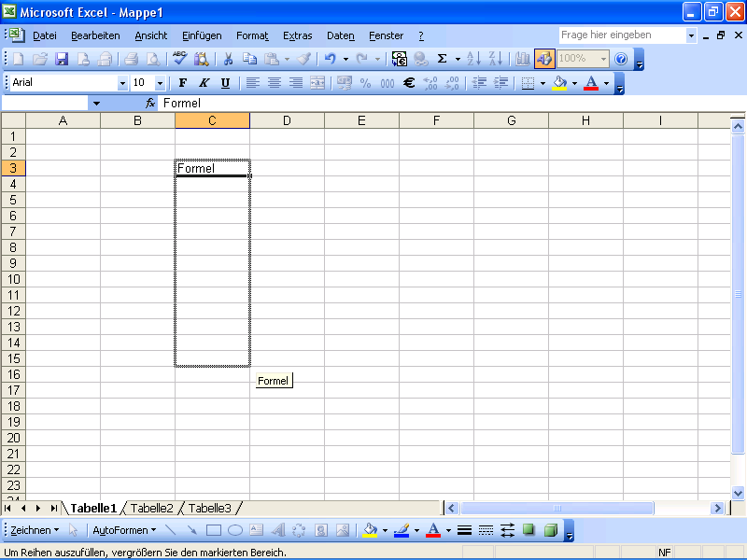Click the Zeichnen button
Viewport: 747px width, 560px height.
click(34, 530)
